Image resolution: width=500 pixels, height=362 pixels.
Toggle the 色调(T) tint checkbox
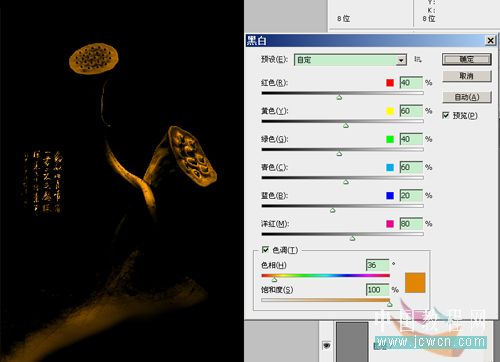pos(265,250)
